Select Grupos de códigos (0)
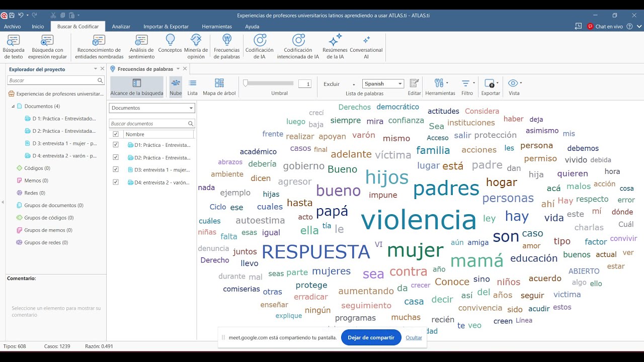 click(45, 218)
